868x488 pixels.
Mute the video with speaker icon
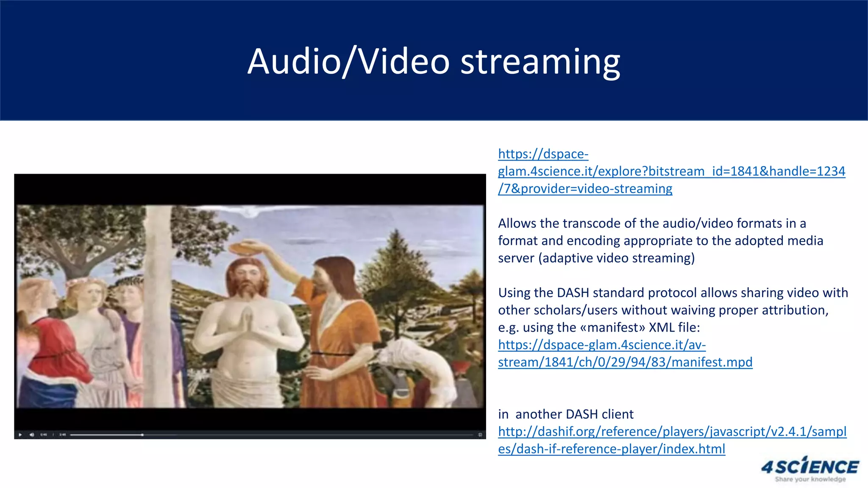tap(32, 435)
